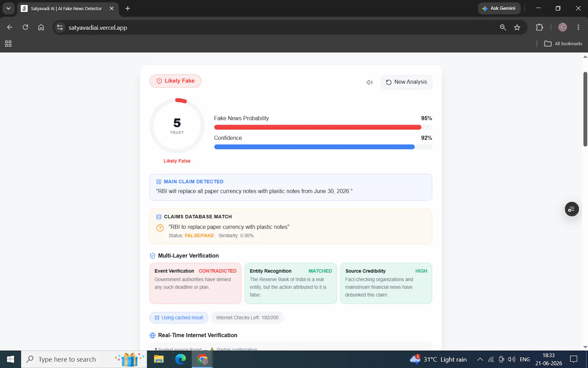Open the notification center icon
The width and height of the screenshot is (588, 368).
573,359
